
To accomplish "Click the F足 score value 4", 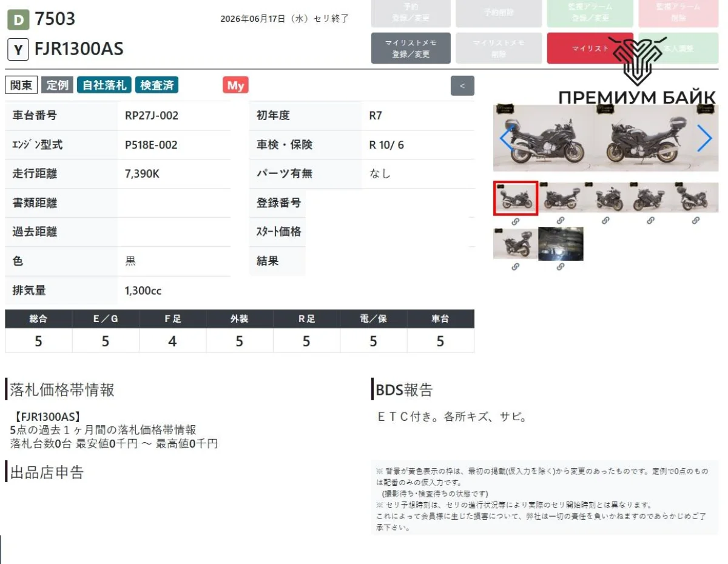I will coord(172,341).
